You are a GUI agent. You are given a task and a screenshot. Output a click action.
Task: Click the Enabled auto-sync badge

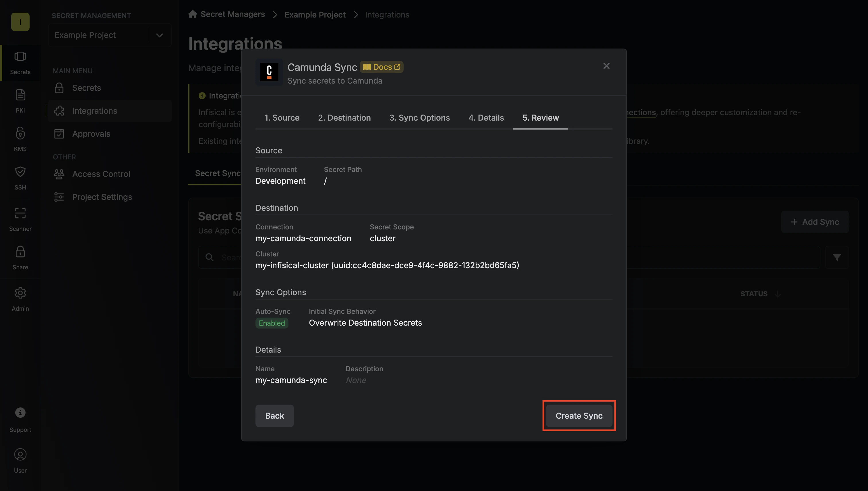[x=272, y=323]
